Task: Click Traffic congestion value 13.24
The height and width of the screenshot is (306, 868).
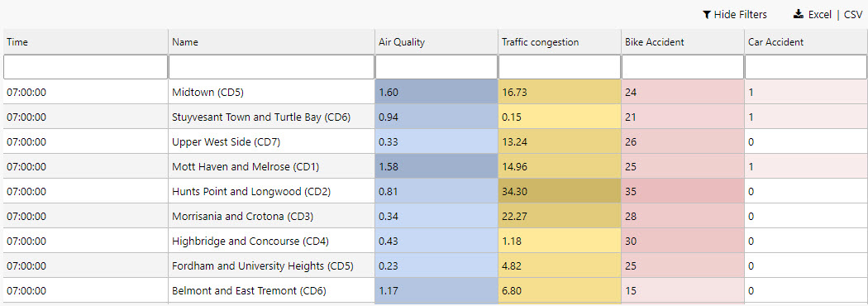Action: click(560, 141)
